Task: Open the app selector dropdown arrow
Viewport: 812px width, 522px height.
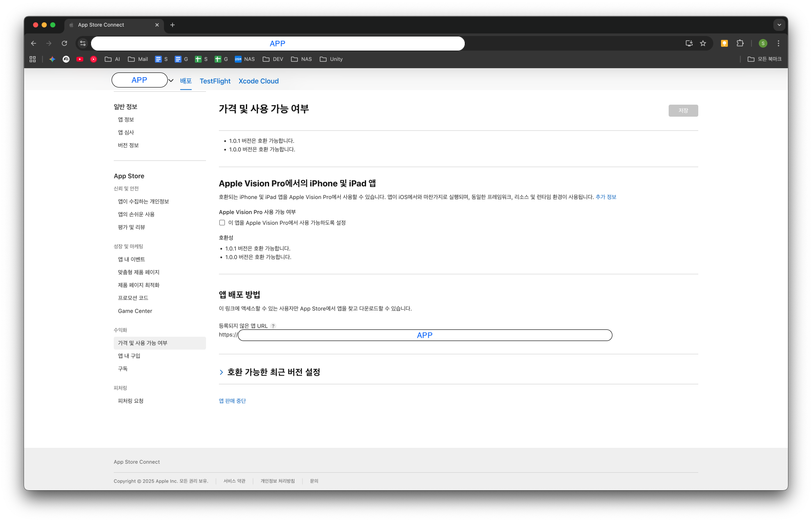Action: 171,80
